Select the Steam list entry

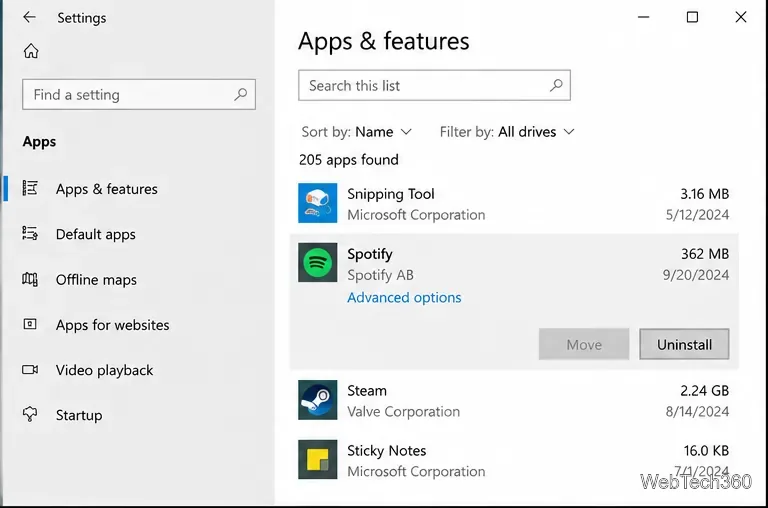pos(514,400)
